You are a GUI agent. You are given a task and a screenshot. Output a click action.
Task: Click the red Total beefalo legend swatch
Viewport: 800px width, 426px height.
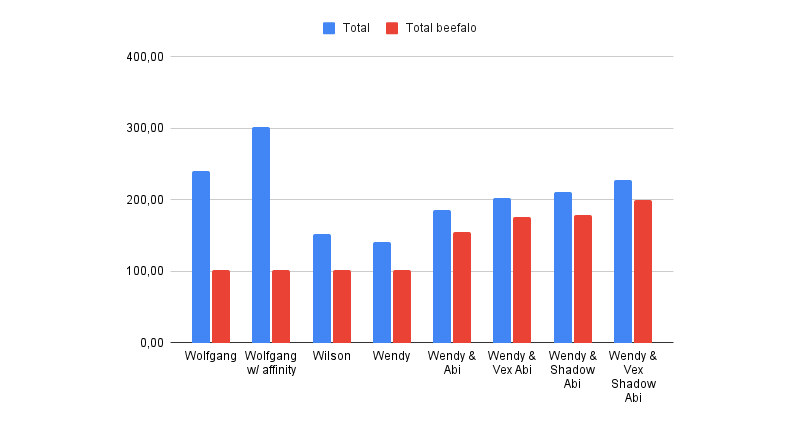pyautogui.click(x=392, y=28)
